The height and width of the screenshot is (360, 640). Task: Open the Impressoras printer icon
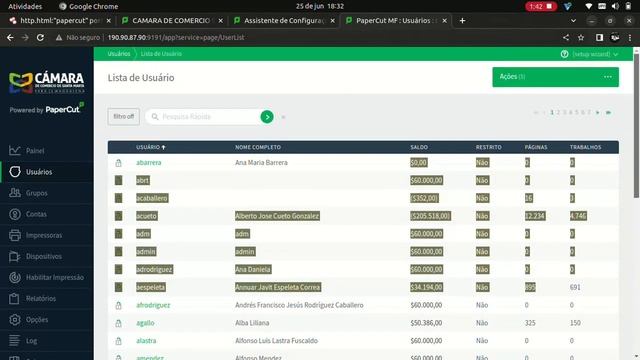15,235
